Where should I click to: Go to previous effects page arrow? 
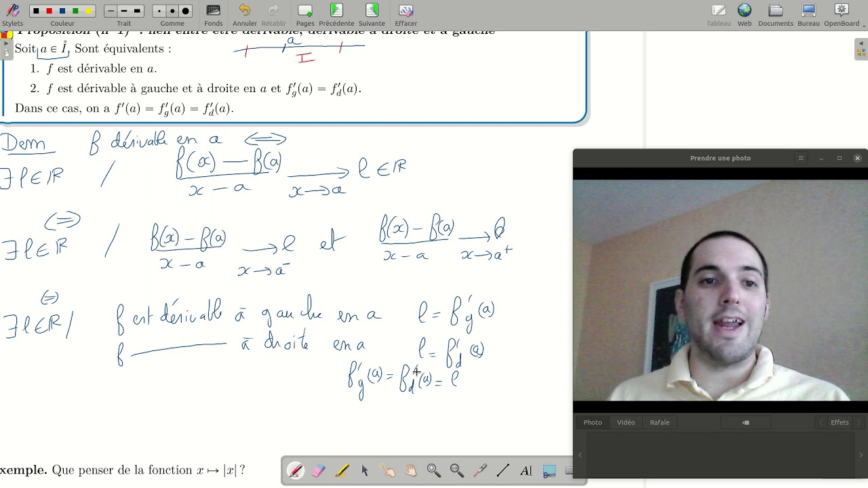(x=821, y=422)
